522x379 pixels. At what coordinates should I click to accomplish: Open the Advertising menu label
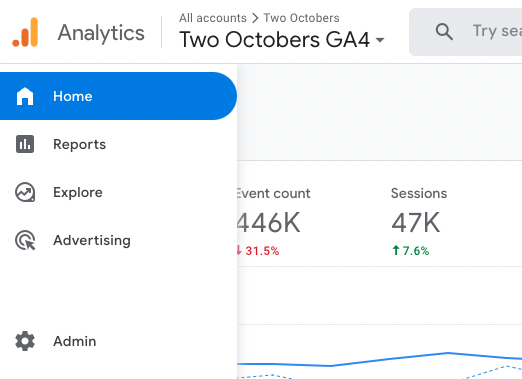(x=92, y=240)
